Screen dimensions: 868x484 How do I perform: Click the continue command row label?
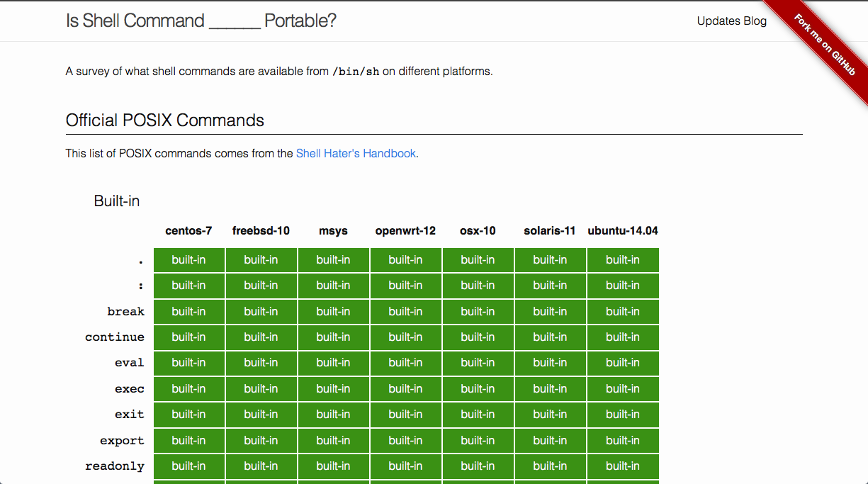coord(115,337)
